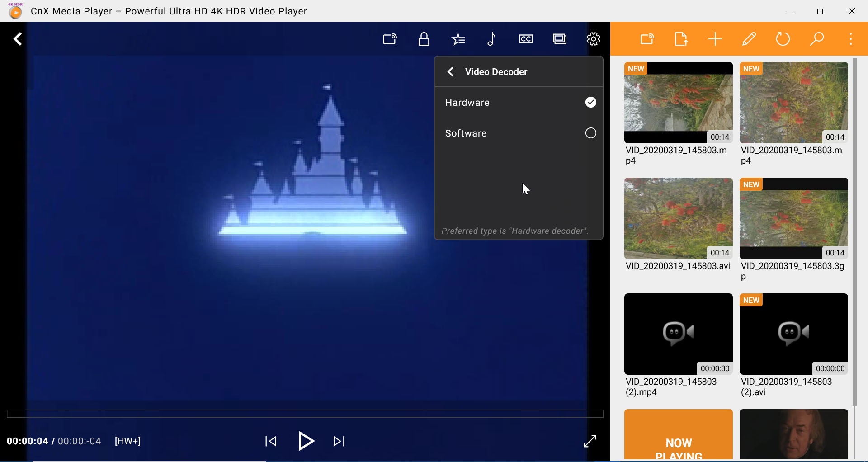Image resolution: width=868 pixels, height=462 pixels.
Task: Go back from the Video Decoder menu
Action: [x=451, y=72]
